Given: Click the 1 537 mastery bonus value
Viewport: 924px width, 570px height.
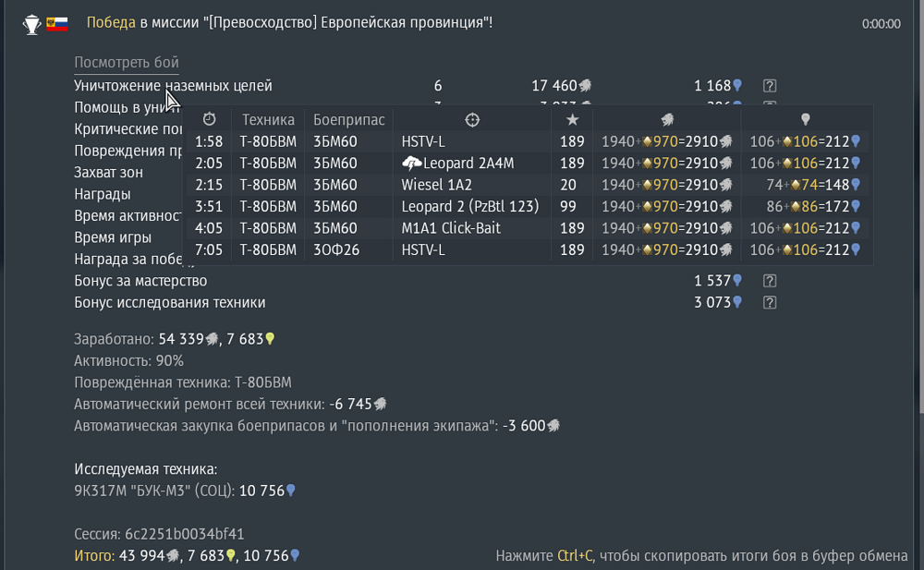Looking at the screenshot, I should [x=718, y=281].
